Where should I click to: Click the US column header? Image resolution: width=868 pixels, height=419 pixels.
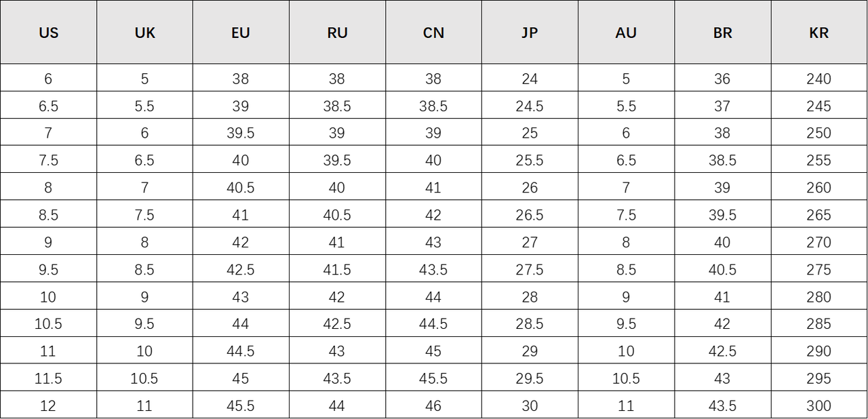tap(48, 33)
